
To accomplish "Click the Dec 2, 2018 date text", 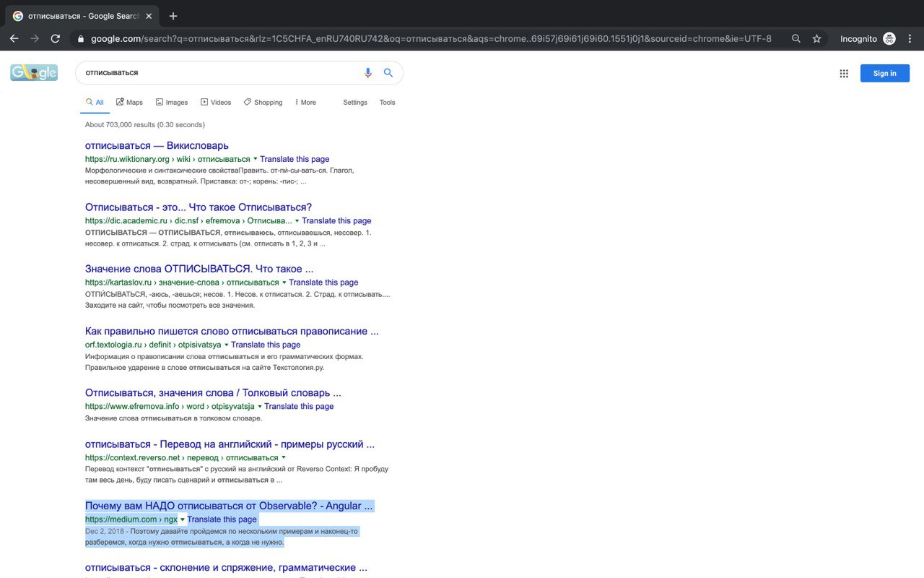I will [x=105, y=532].
